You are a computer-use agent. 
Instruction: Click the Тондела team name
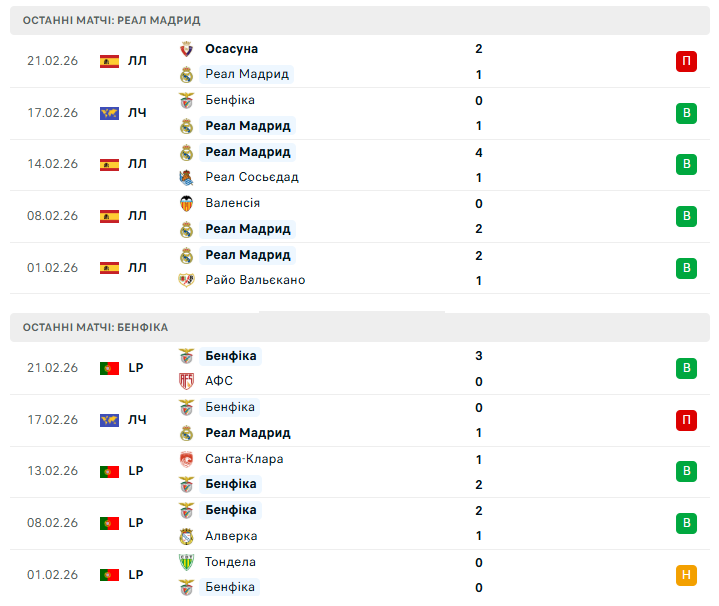tap(230, 563)
